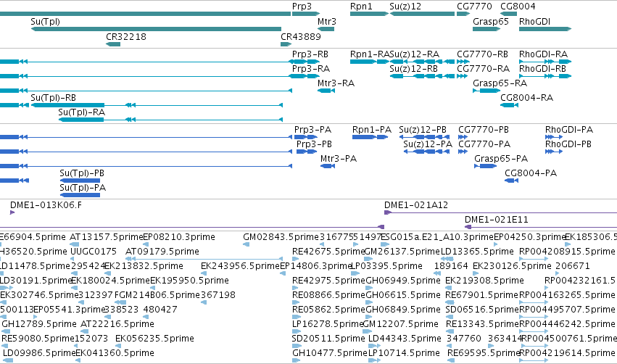Select the GM02843.5prime EST
This screenshot has height=364, width=617.
(x=247, y=244)
